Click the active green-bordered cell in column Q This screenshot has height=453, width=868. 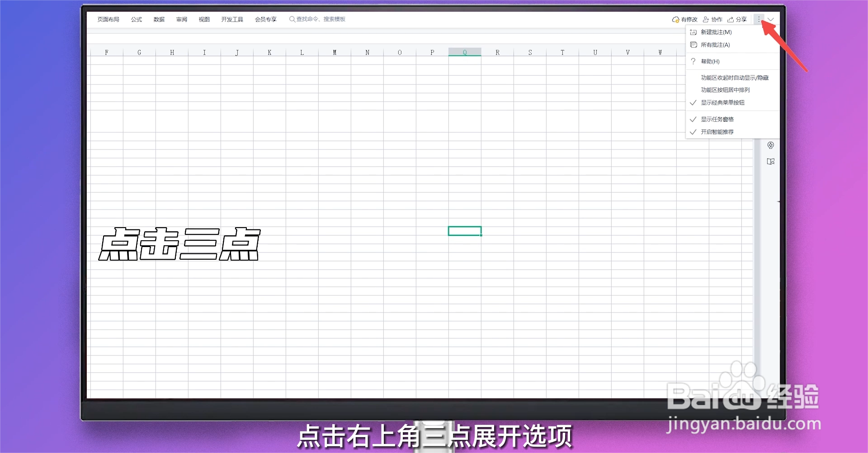[x=465, y=231]
